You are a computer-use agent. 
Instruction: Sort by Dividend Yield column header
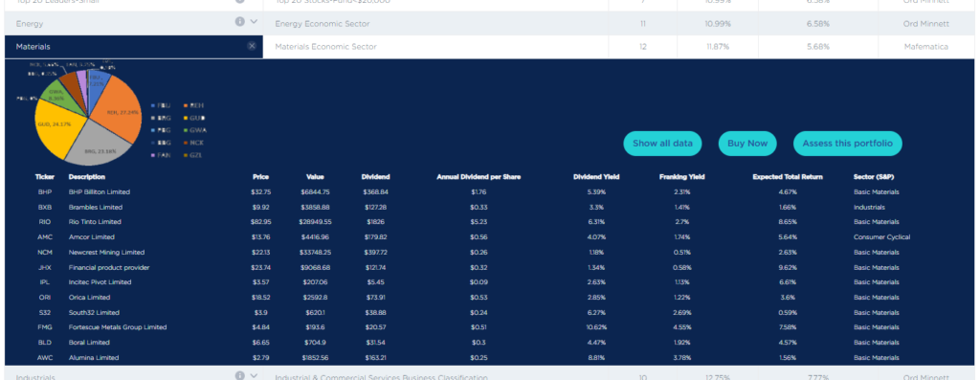[596, 177]
